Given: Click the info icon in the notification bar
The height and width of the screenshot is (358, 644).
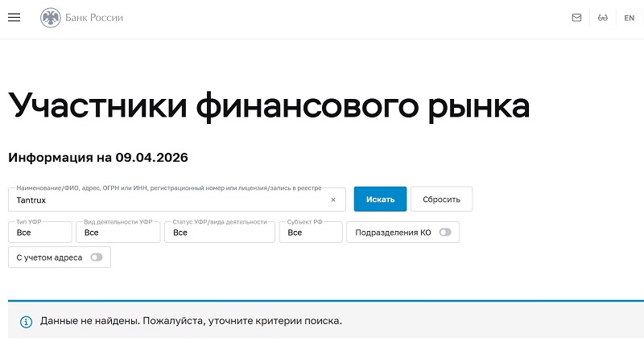Looking at the screenshot, I should (x=26, y=321).
